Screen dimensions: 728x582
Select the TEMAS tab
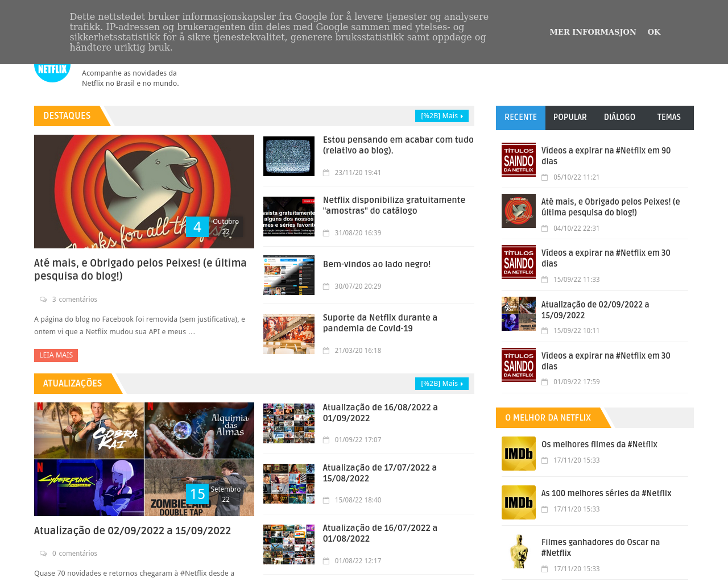[x=669, y=118]
